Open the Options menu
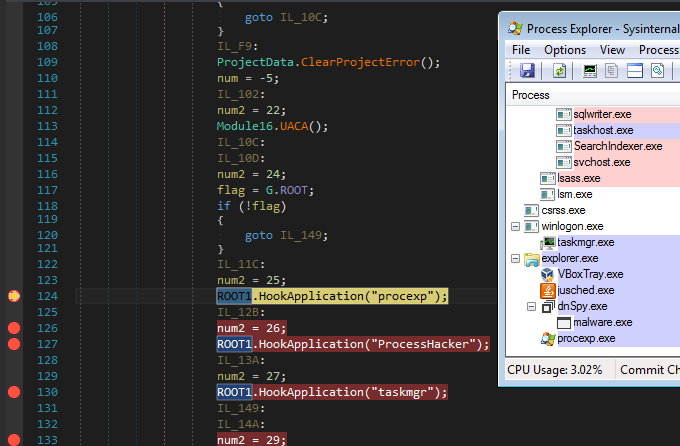This screenshot has height=446, width=680. coord(565,50)
